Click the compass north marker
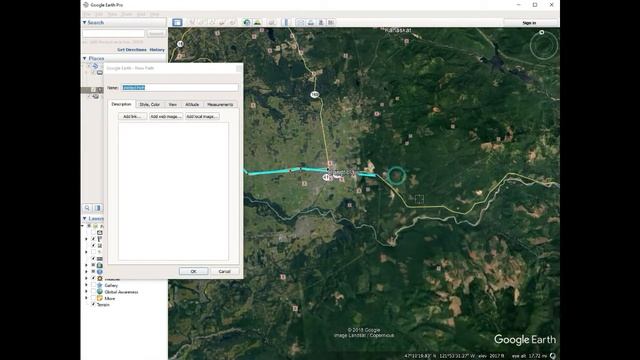640x360 pixels. 542,32
